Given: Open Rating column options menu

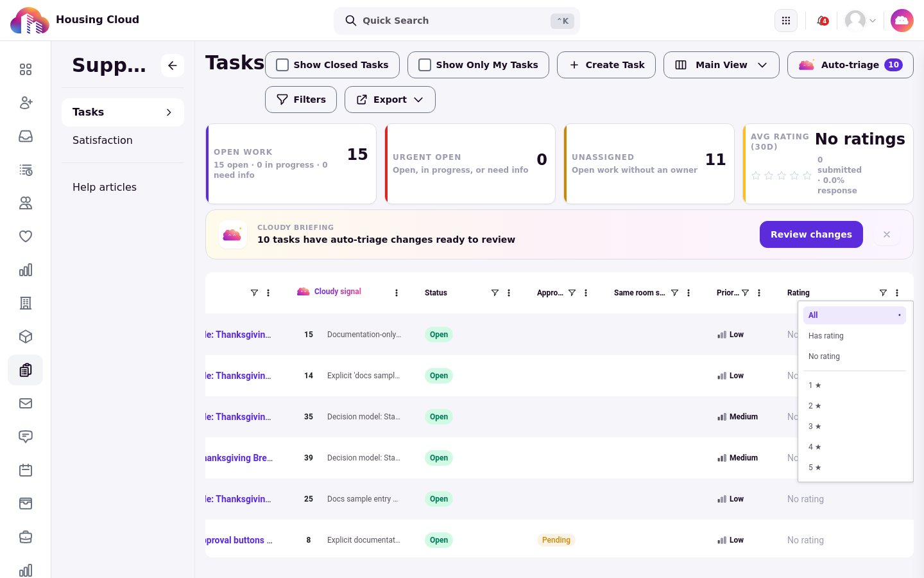Looking at the screenshot, I should (x=897, y=293).
